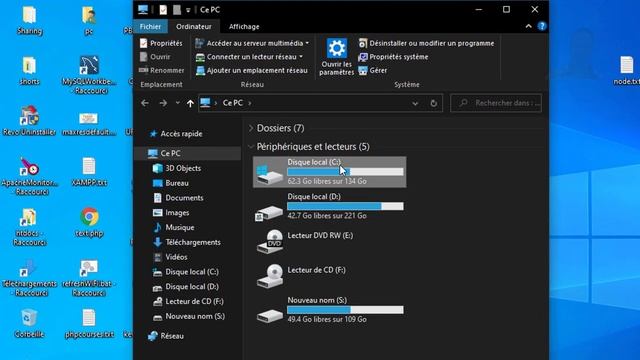Click the Nouveau nom (S:) usage bar
This screenshot has width=640, height=360.
point(345,310)
